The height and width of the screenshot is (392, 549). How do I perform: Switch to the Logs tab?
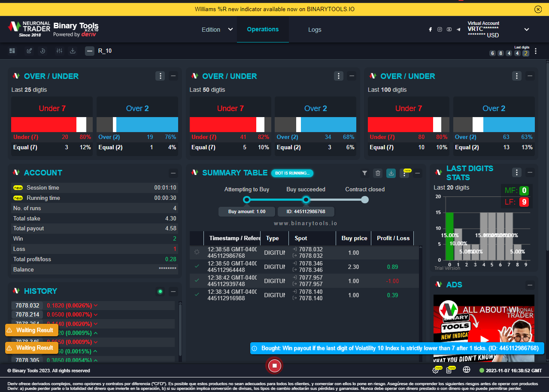[x=315, y=30]
